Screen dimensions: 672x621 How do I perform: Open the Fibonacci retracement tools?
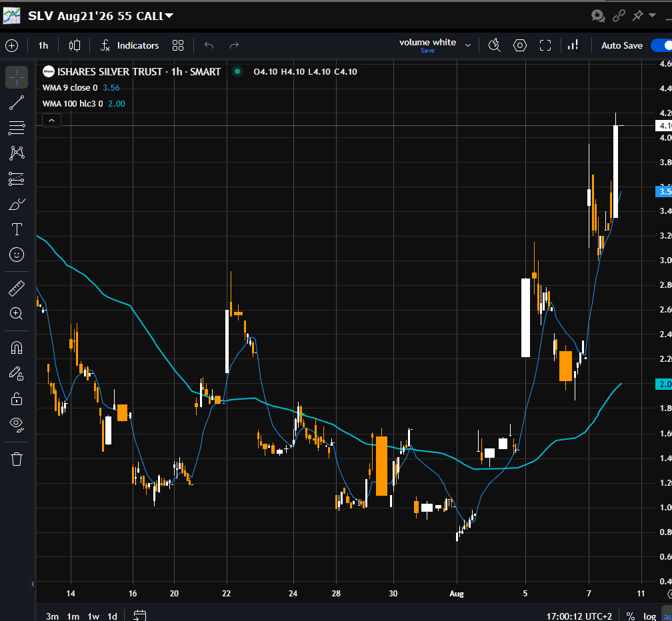16,128
